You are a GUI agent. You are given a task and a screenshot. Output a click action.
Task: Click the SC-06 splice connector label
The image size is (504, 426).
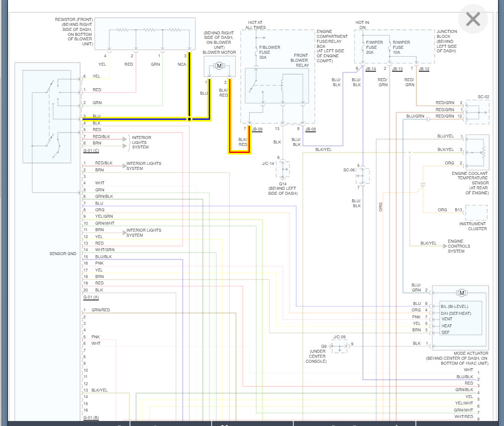tap(349, 170)
